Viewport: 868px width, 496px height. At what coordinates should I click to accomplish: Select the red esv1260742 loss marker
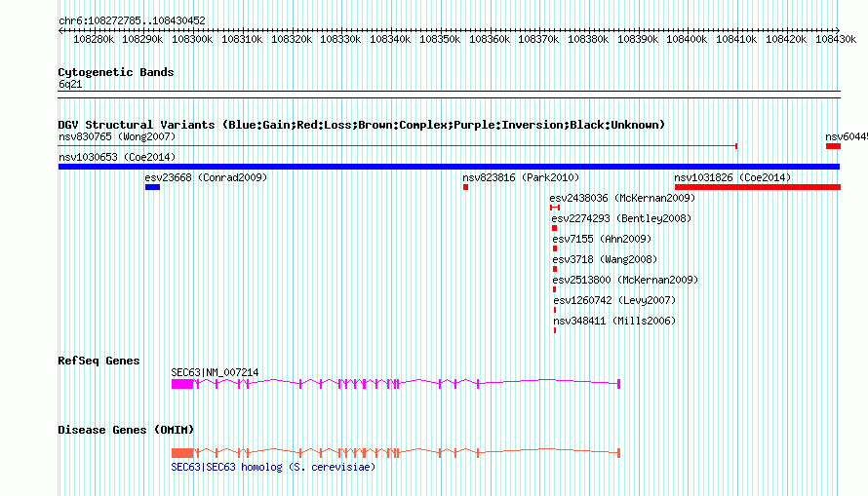click(555, 310)
